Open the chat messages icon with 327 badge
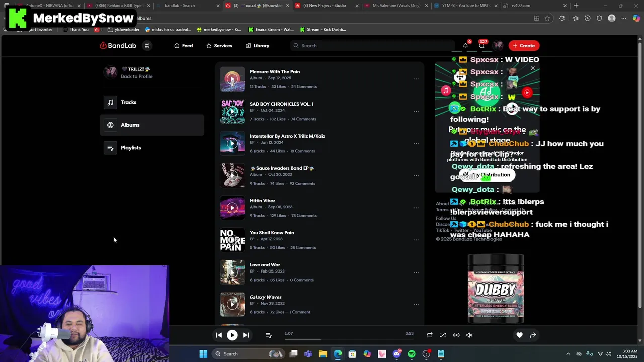The height and width of the screenshot is (362, 644). pyautogui.click(x=481, y=46)
